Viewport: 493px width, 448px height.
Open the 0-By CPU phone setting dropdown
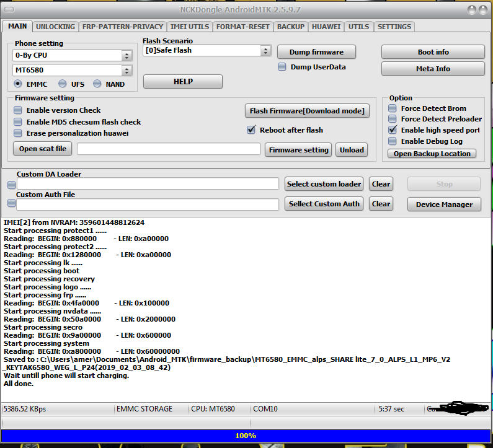pyautogui.click(x=73, y=55)
